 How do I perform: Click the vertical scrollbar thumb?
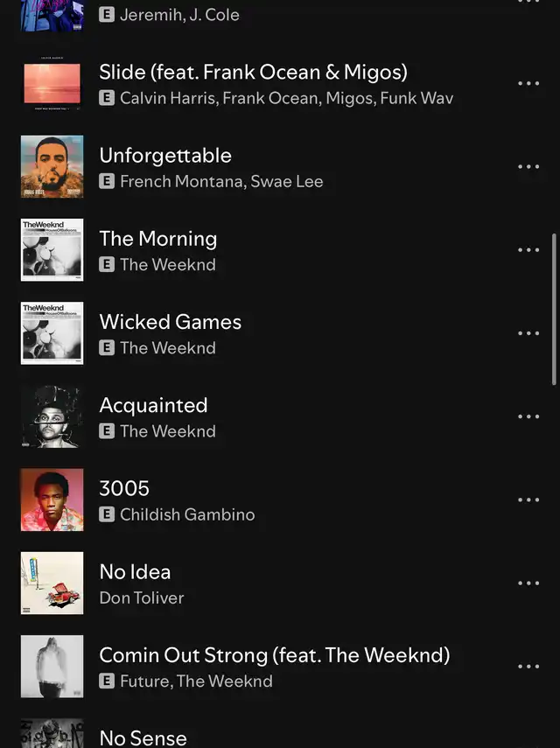[554, 309]
